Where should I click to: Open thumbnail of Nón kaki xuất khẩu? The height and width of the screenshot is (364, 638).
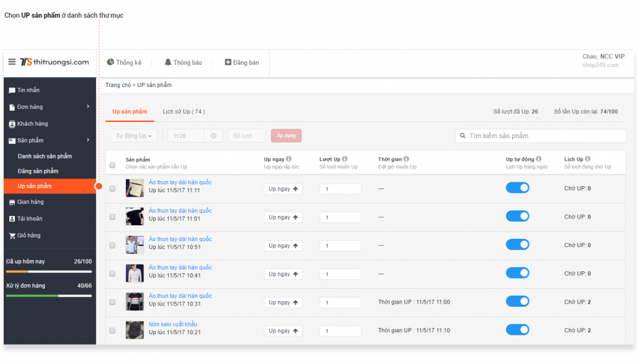(135, 330)
